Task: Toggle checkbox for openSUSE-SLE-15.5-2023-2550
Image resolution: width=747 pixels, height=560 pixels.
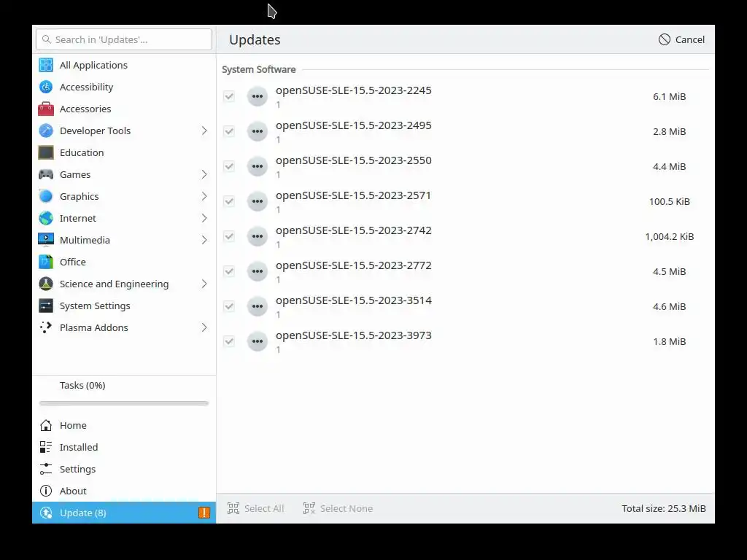Action: click(229, 167)
